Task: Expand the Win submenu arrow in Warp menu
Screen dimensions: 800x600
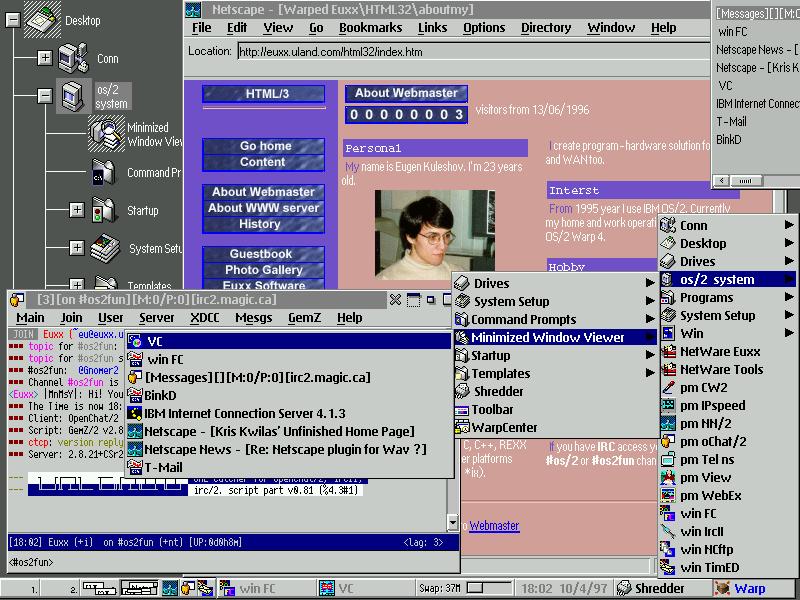Action: (789, 333)
